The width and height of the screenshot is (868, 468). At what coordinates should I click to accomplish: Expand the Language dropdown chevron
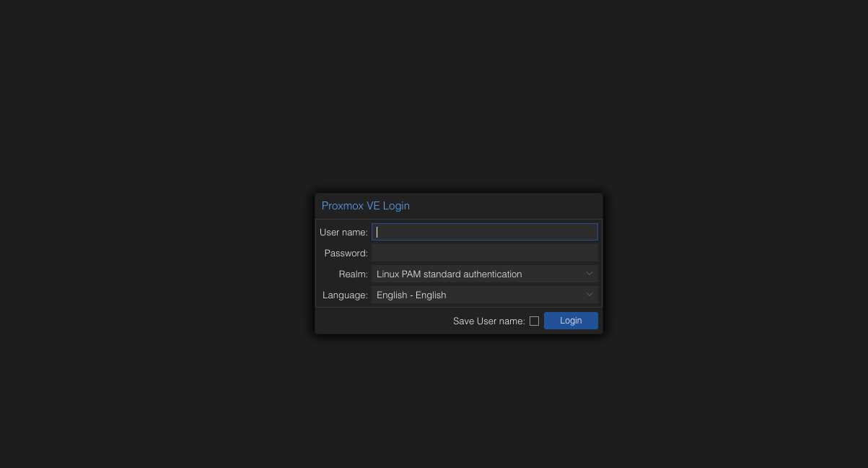click(x=589, y=295)
